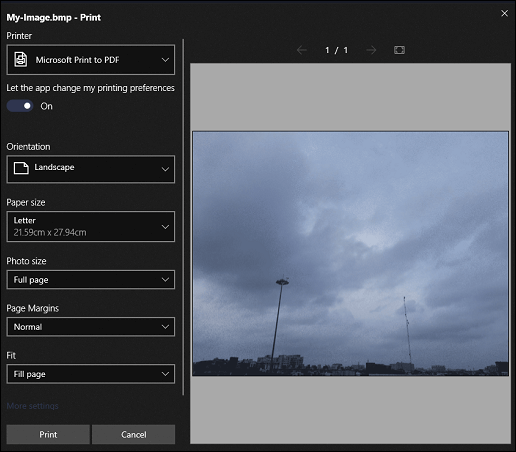516x452 pixels.
Task: Click the Landscape page orientation icon
Action: click(x=21, y=168)
